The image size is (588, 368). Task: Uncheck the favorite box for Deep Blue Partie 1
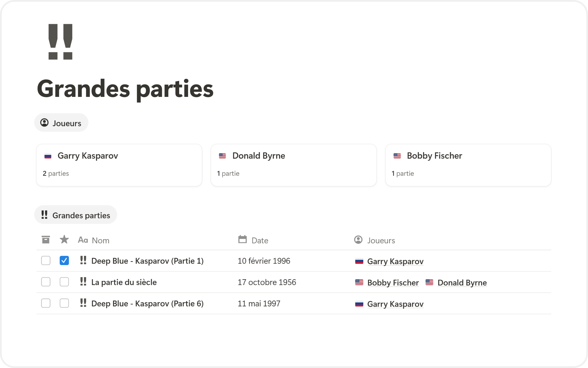click(x=64, y=260)
